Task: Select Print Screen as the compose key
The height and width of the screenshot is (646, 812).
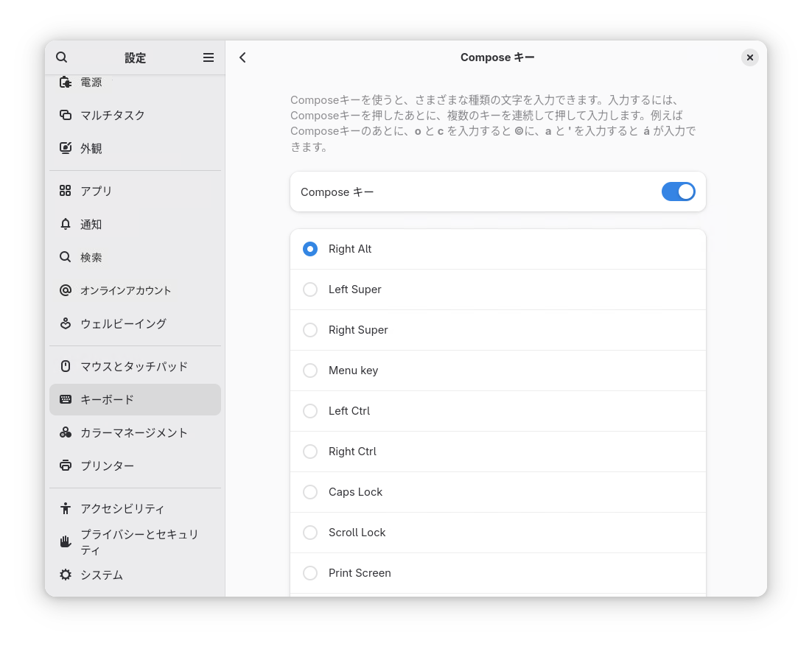Action: point(310,573)
